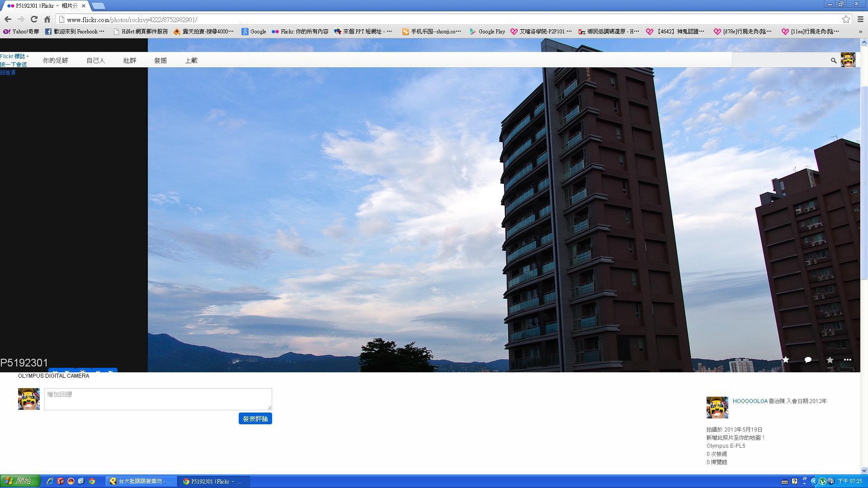Expand the bookmarks bar overflow chevron
Viewport: 868px width, 488px height.
860,32
